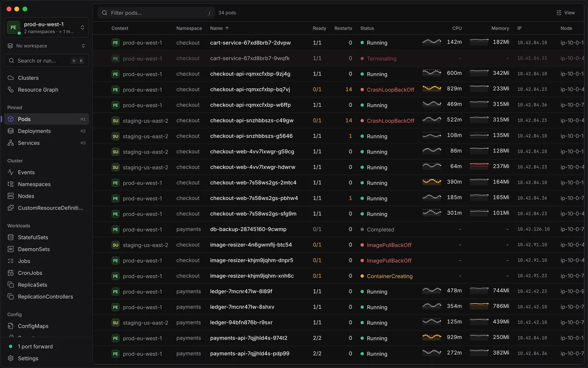The width and height of the screenshot is (588, 368).
Task: Click CPU sparkline for checkout-api-rqmxcfxbp-bq7vj
Action: point(432,88)
